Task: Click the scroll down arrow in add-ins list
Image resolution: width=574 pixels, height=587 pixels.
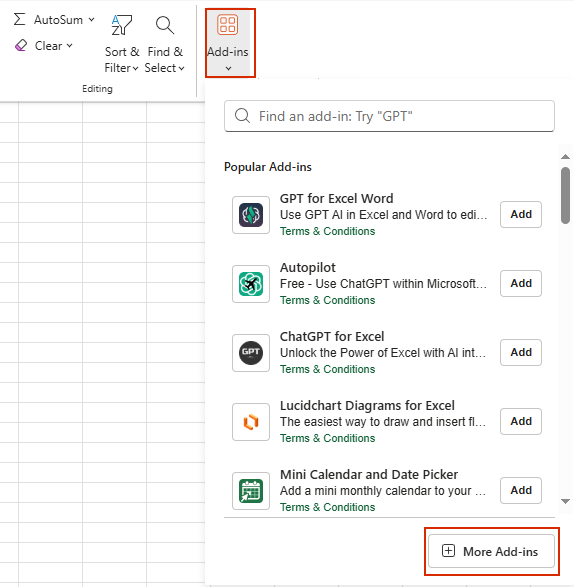Action: (x=565, y=501)
